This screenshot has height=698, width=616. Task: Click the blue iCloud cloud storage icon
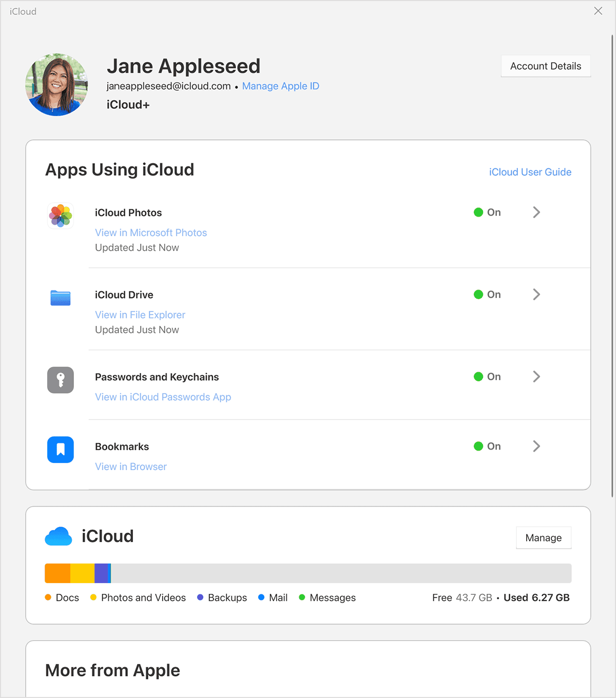[x=59, y=536]
